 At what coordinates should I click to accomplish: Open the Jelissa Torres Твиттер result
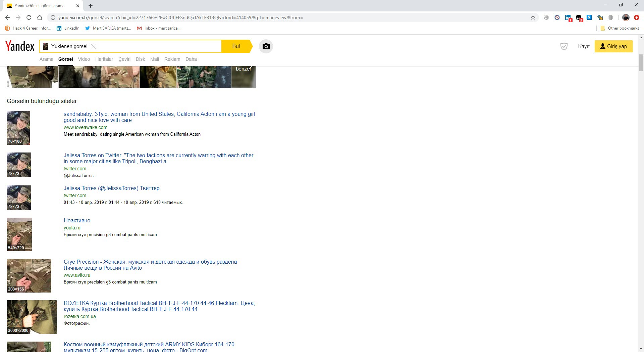click(x=111, y=188)
